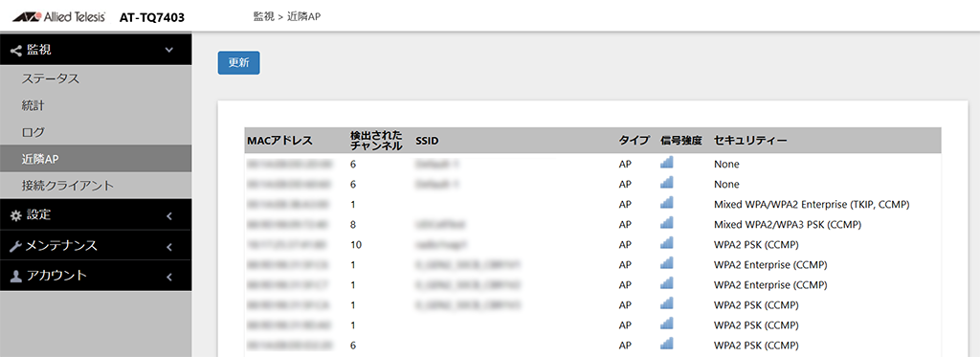Viewport: 980px width, 357px height.
Task: Click the share icon beside 監視
Action: [15, 51]
